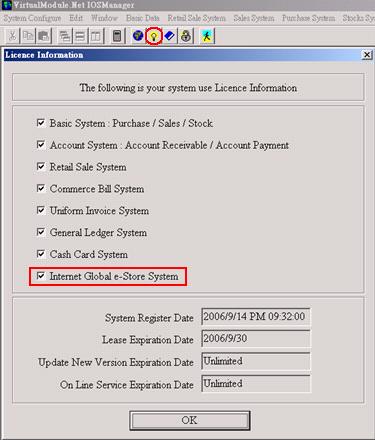
Task: Close the Licence Information dialog
Action: [367, 55]
